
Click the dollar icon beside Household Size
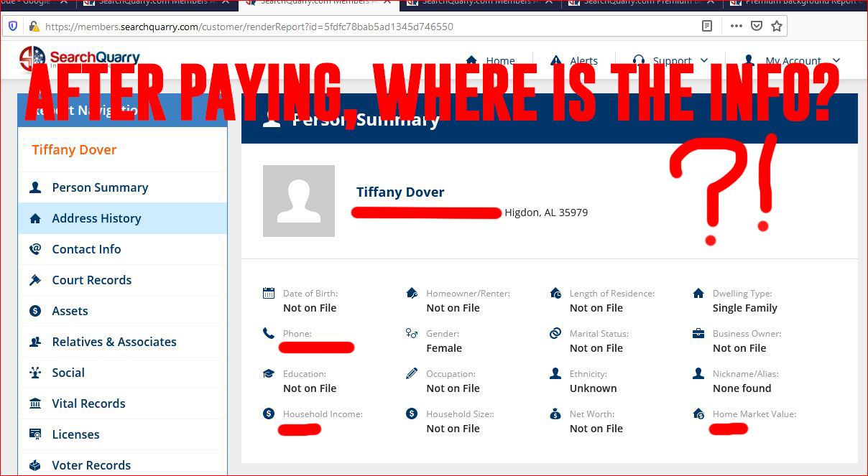tap(412, 414)
